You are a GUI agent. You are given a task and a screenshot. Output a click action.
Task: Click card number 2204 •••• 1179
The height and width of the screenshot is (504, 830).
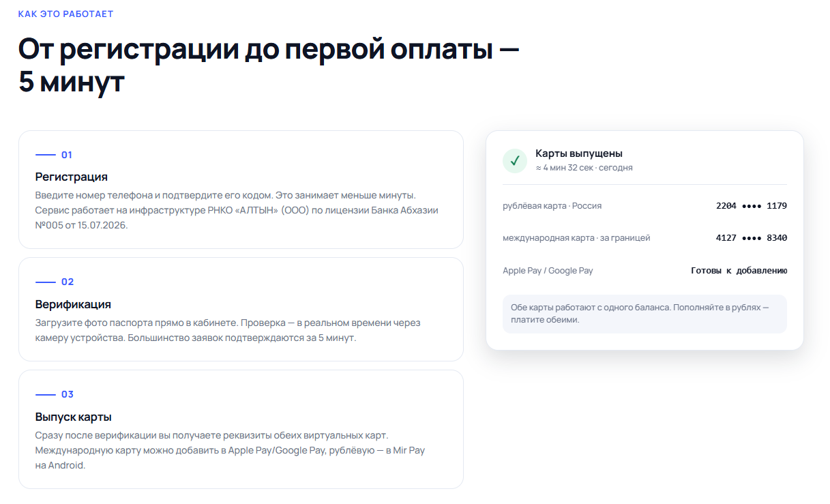pos(752,205)
